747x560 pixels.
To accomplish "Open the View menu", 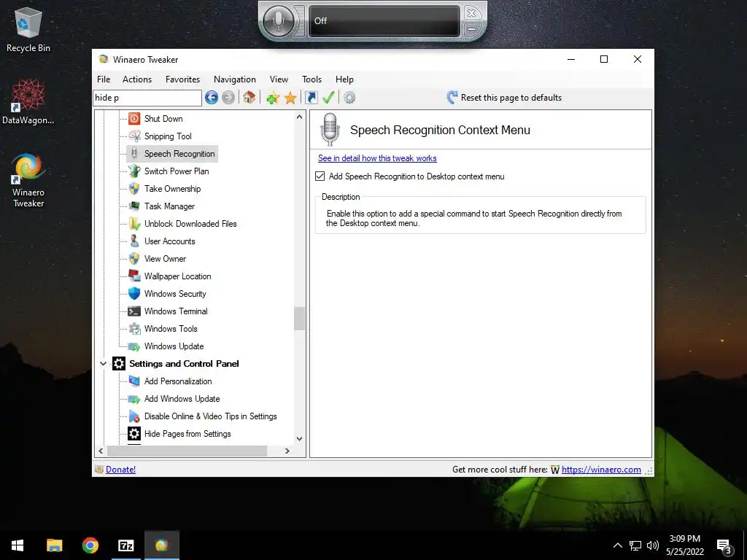I will point(279,79).
